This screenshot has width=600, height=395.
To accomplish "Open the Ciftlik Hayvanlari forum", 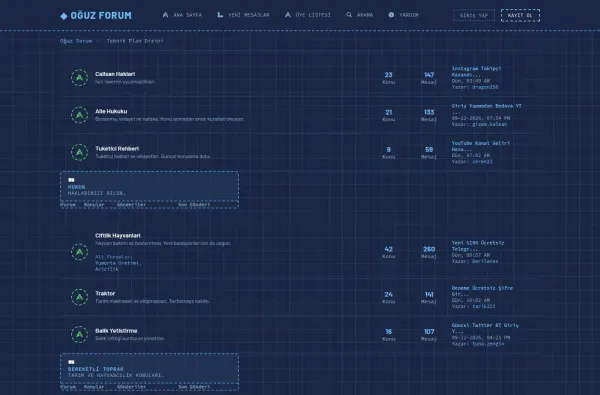I will 117,236.
